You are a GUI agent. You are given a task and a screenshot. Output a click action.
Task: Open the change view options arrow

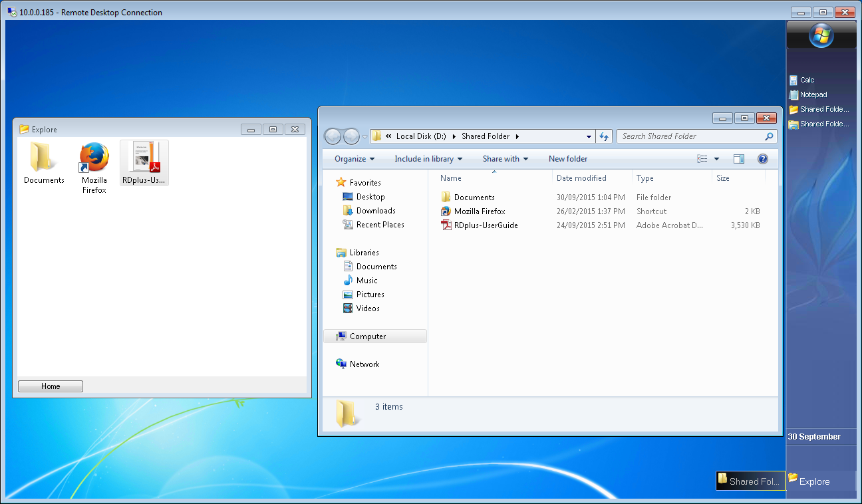(x=716, y=159)
